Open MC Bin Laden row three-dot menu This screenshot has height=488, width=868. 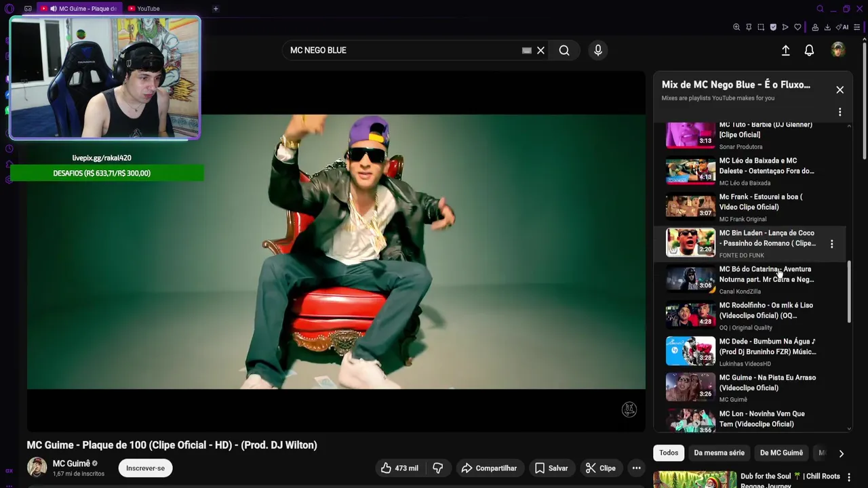[831, 244]
